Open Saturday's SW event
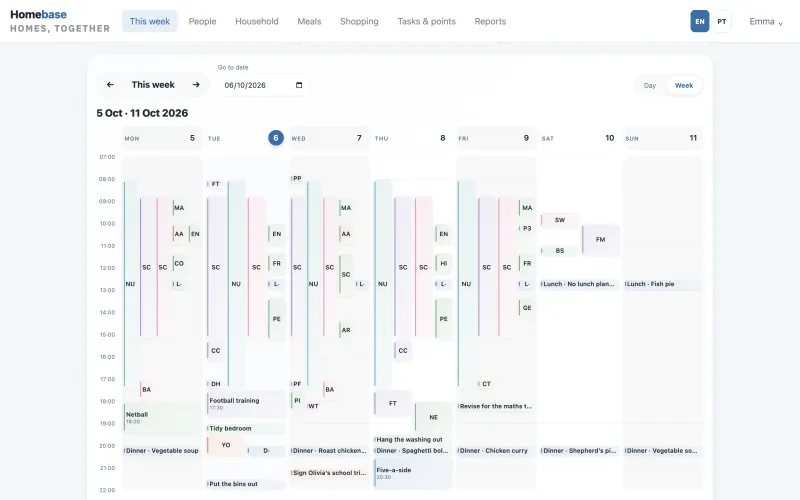 coord(560,220)
